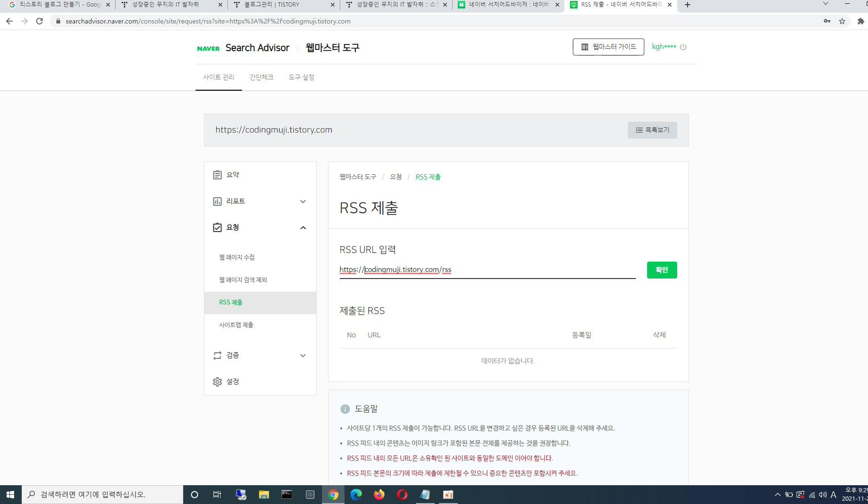Click the network Wi-Fi tray icon

click(x=812, y=495)
